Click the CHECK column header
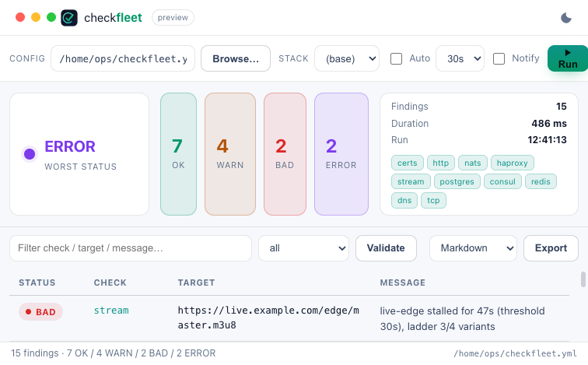 click(110, 283)
